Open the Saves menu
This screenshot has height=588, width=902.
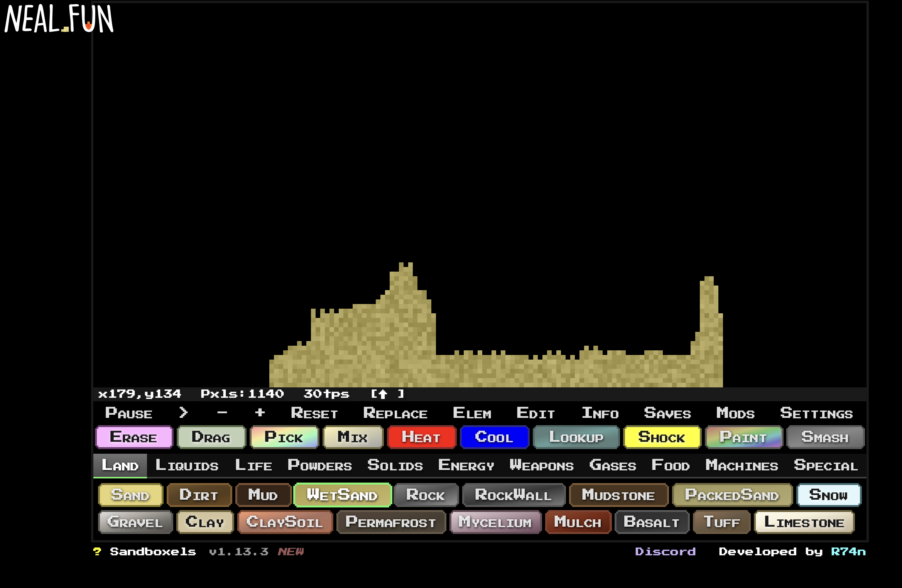667,413
